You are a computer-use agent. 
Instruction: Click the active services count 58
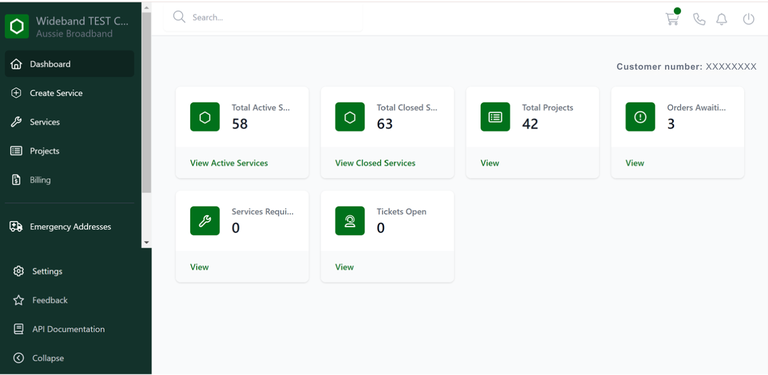click(x=240, y=124)
